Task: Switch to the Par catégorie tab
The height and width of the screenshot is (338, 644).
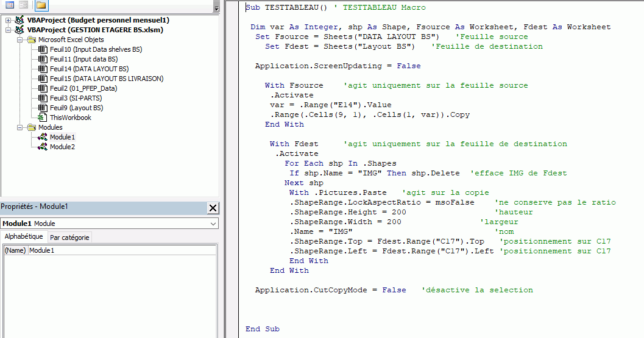Action: coord(69,237)
